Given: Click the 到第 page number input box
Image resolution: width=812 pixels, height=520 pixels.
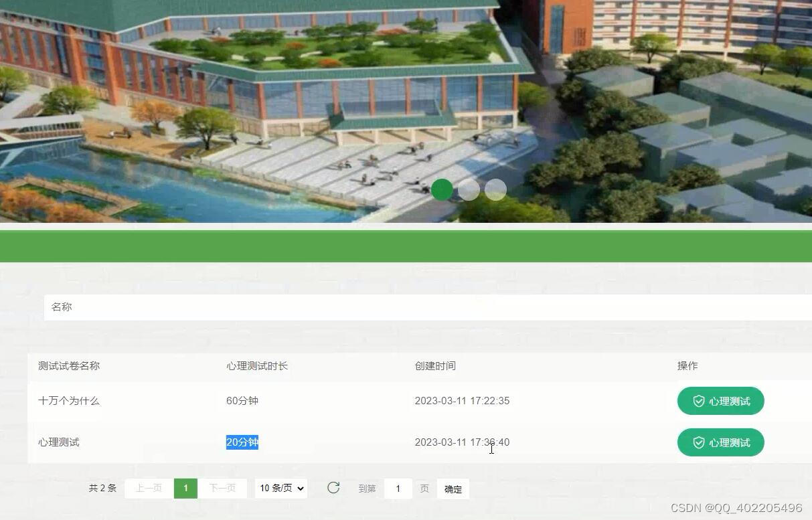Looking at the screenshot, I should [398, 489].
